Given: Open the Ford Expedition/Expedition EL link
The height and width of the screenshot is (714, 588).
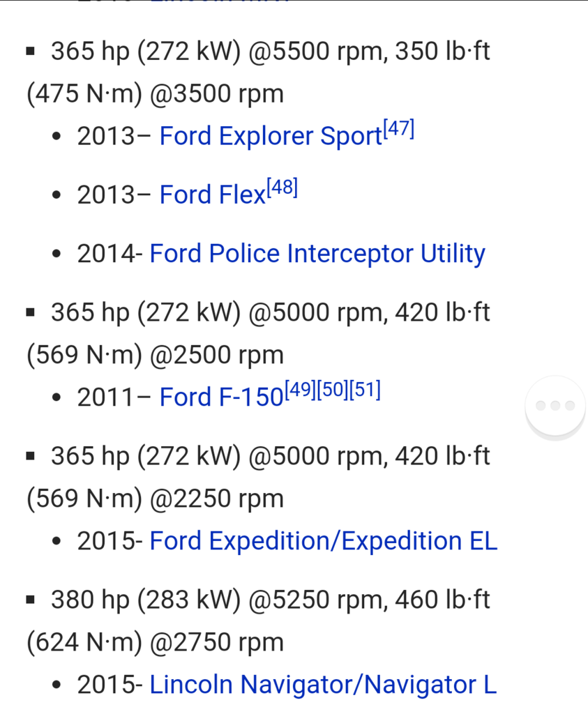Looking at the screenshot, I should click(x=324, y=541).
